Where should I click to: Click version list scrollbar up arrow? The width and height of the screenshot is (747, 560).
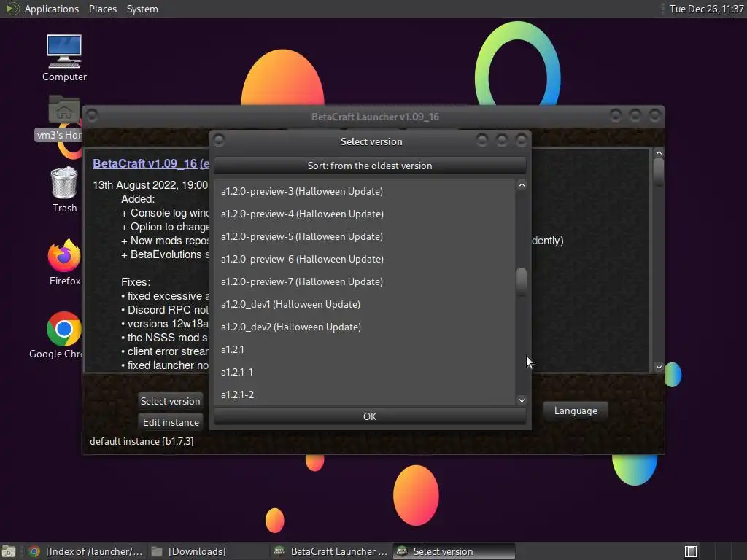pos(522,184)
